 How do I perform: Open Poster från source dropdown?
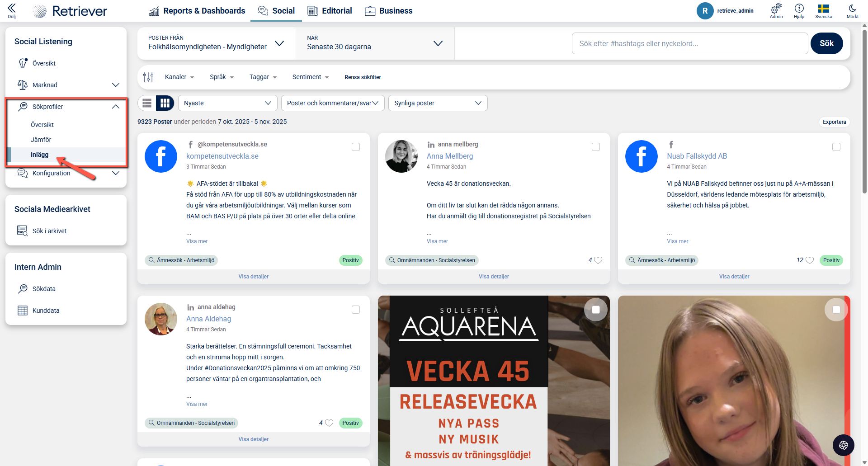point(217,43)
